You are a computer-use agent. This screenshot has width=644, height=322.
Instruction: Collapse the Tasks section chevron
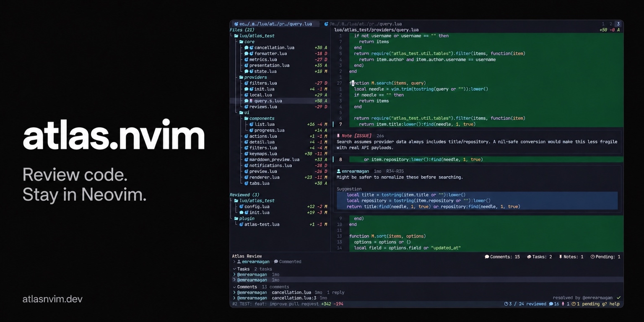(x=234, y=269)
